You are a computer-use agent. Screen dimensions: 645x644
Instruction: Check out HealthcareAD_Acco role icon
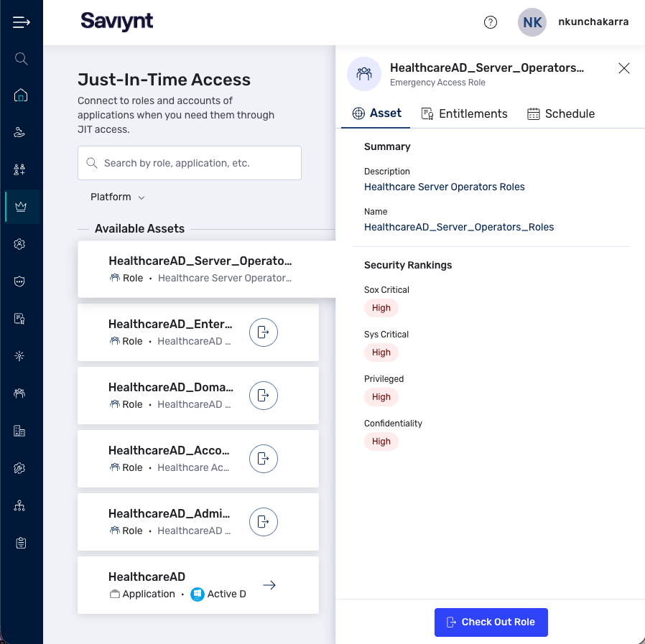[x=264, y=459]
